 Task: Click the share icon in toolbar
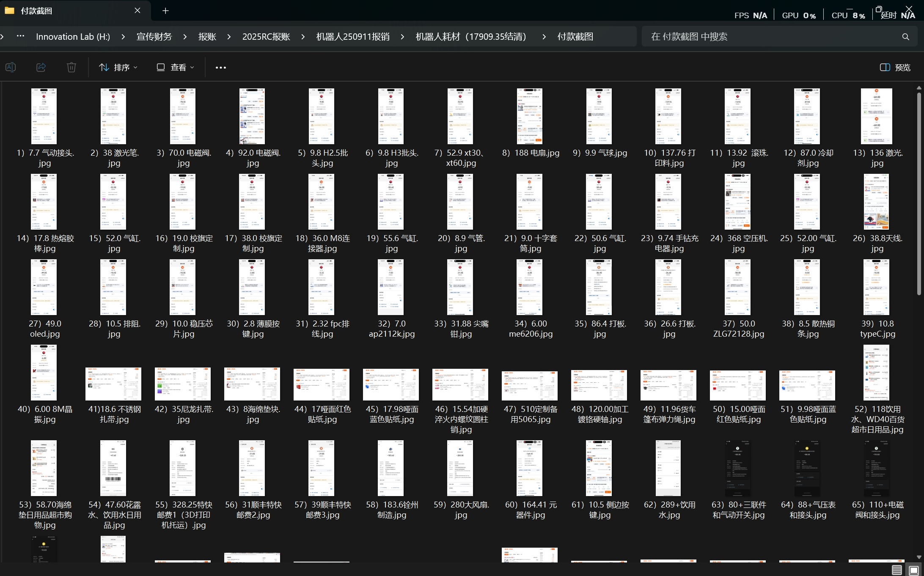click(41, 67)
